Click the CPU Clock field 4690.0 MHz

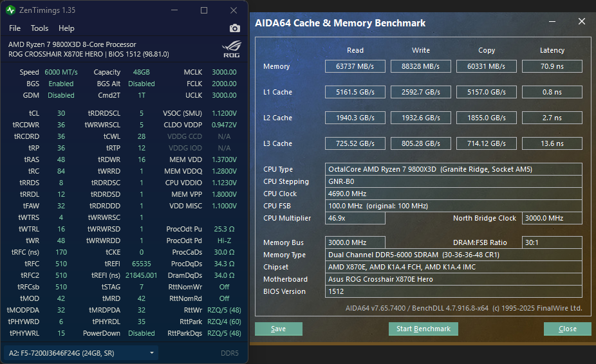pyautogui.click(x=454, y=194)
